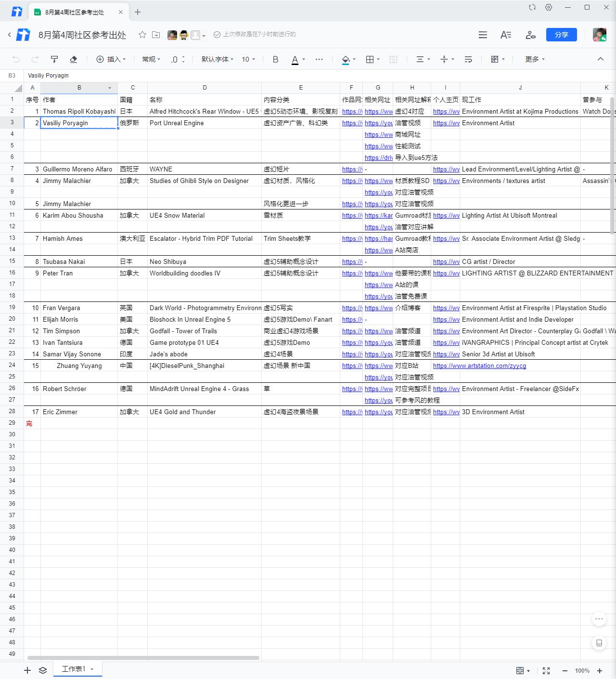
Task: Select column D header
Action: pyautogui.click(x=205, y=88)
